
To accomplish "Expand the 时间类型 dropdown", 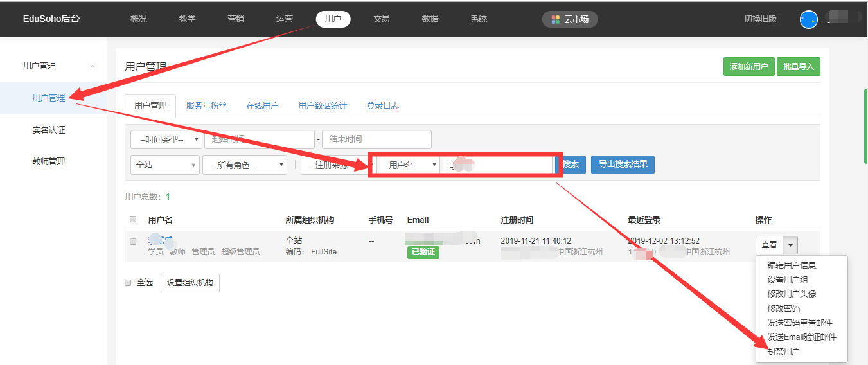I will [x=166, y=139].
